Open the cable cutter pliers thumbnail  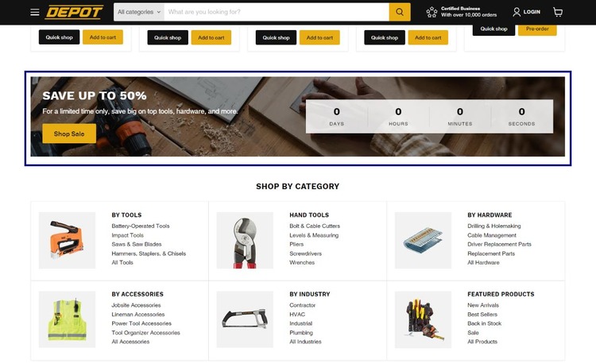click(245, 240)
